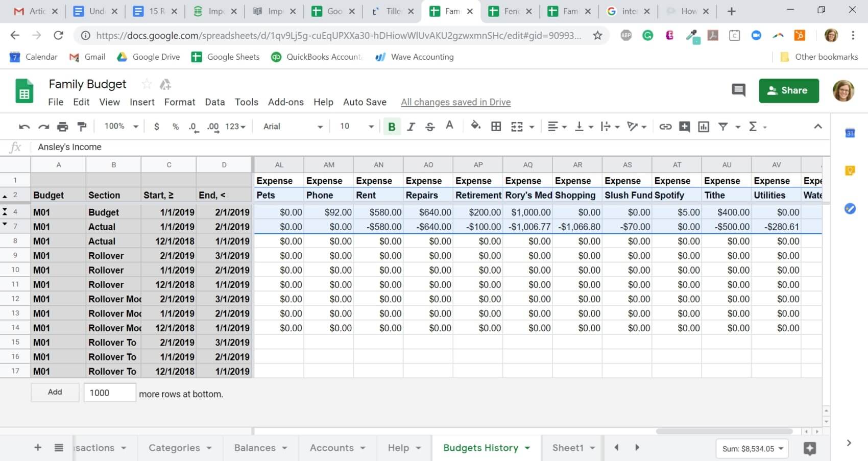The height and width of the screenshot is (461, 868).
Task: Click the filter icon
Action: 723,127
